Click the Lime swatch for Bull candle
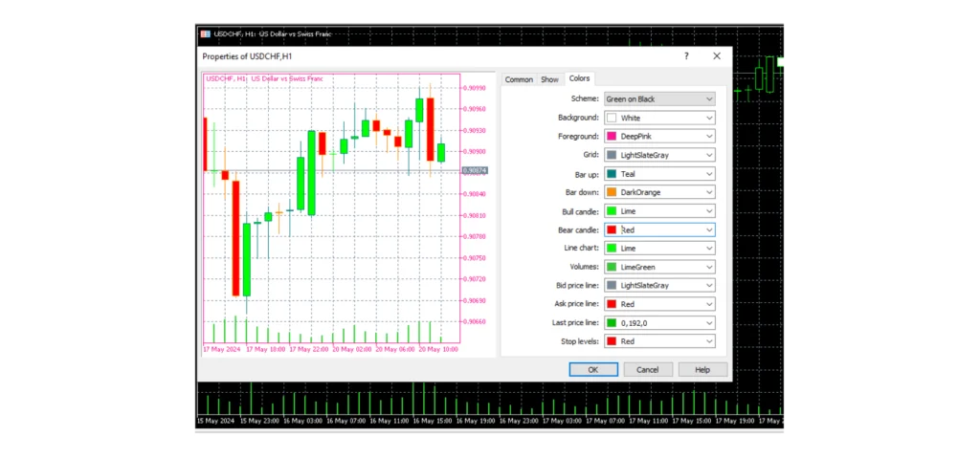Image resolution: width=980 pixels, height=458 pixels. (x=612, y=211)
